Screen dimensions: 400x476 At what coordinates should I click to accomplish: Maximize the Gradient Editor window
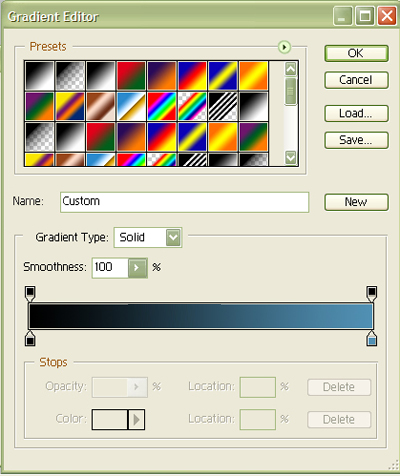(x=364, y=16)
